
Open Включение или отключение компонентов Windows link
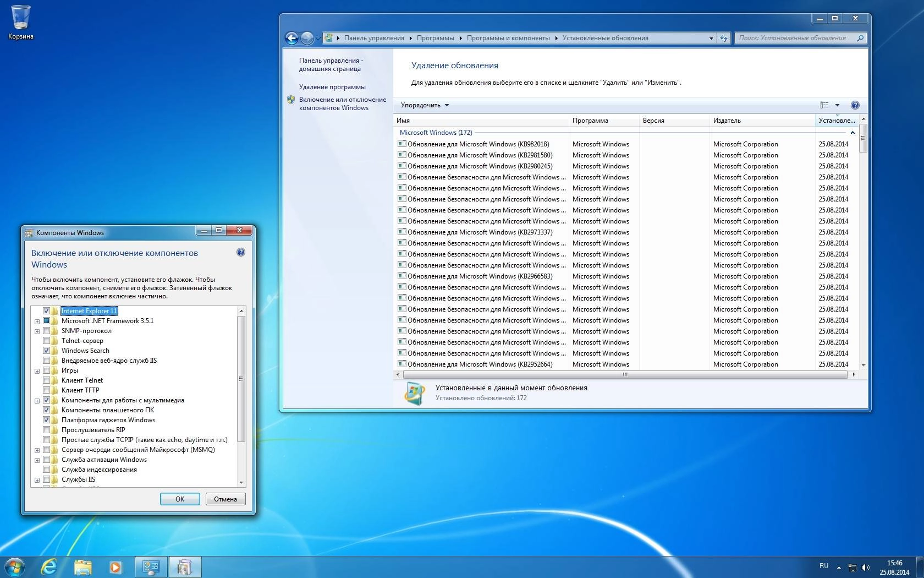(342, 103)
